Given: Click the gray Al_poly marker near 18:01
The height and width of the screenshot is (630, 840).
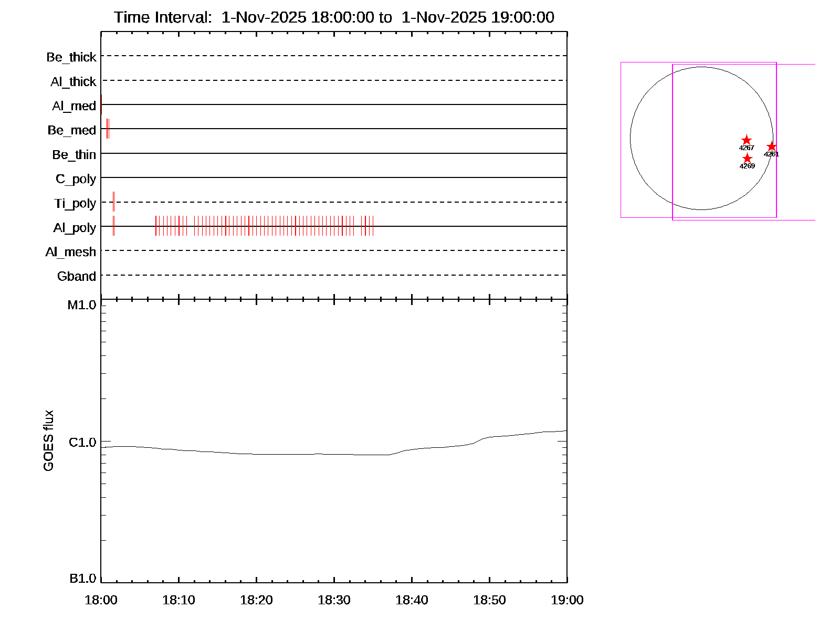Looking at the screenshot, I should [113, 226].
